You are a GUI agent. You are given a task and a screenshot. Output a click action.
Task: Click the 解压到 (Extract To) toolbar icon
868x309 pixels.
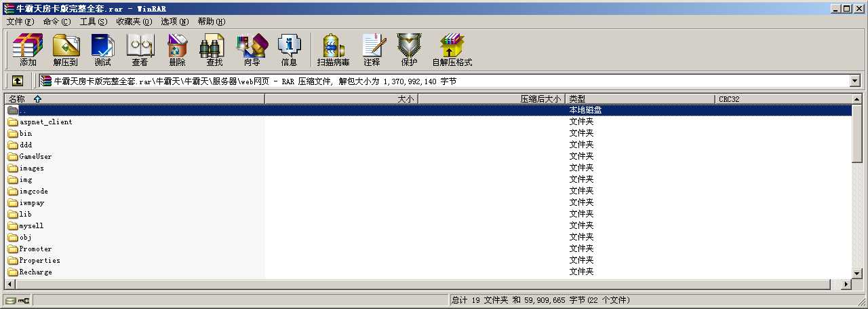(66, 50)
